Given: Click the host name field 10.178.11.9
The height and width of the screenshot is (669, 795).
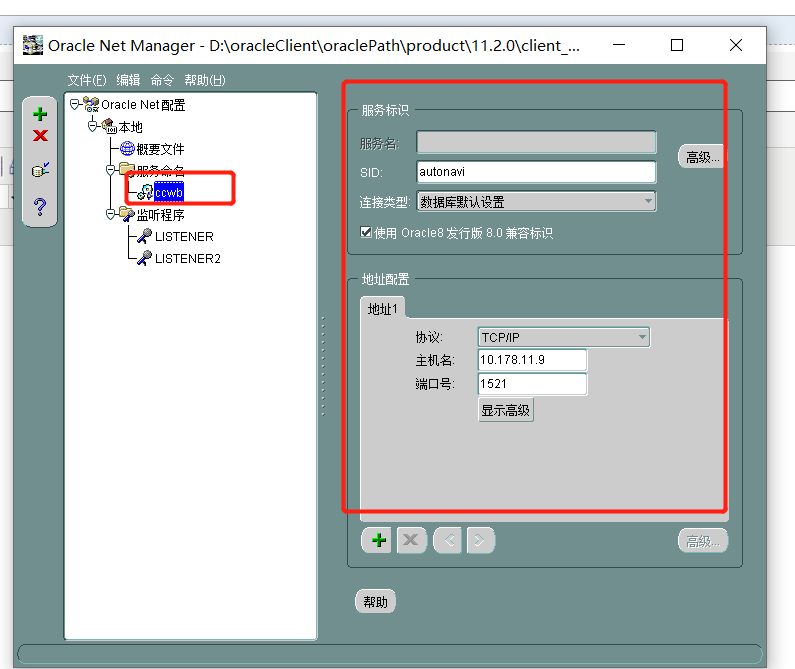Looking at the screenshot, I should [x=532, y=360].
